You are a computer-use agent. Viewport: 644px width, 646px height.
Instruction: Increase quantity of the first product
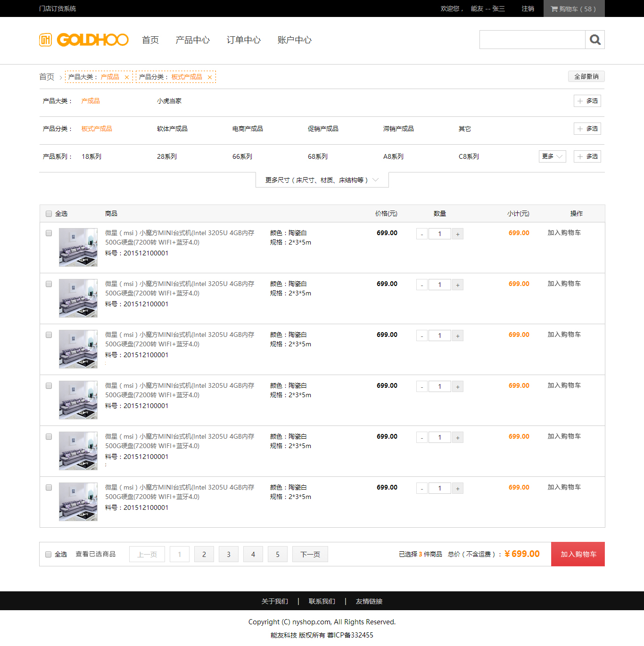pyautogui.click(x=457, y=234)
